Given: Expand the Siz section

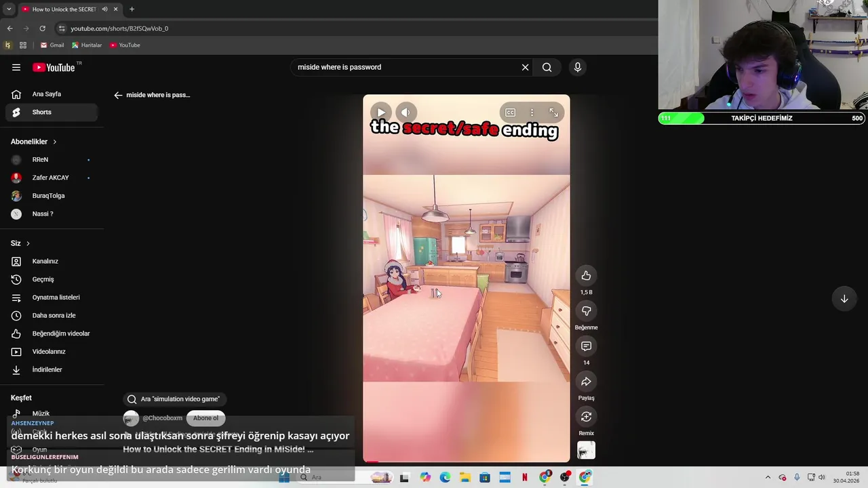Looking at the screenshot, I should coord(20,243).
